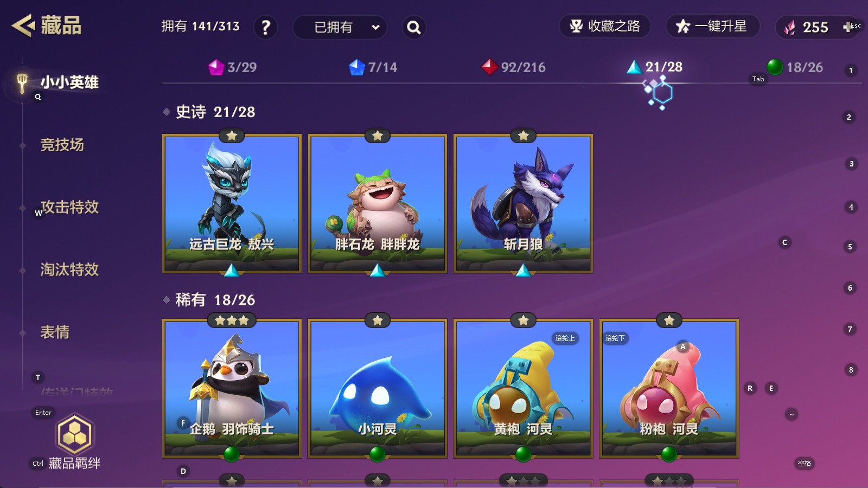Select the red gem 92/216 filter

(514, 67)
